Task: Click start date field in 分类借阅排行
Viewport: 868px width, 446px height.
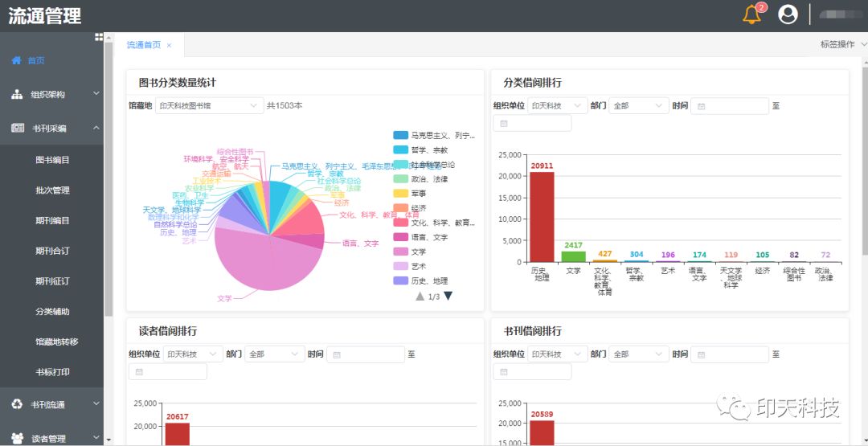Action: coord(730,106)
